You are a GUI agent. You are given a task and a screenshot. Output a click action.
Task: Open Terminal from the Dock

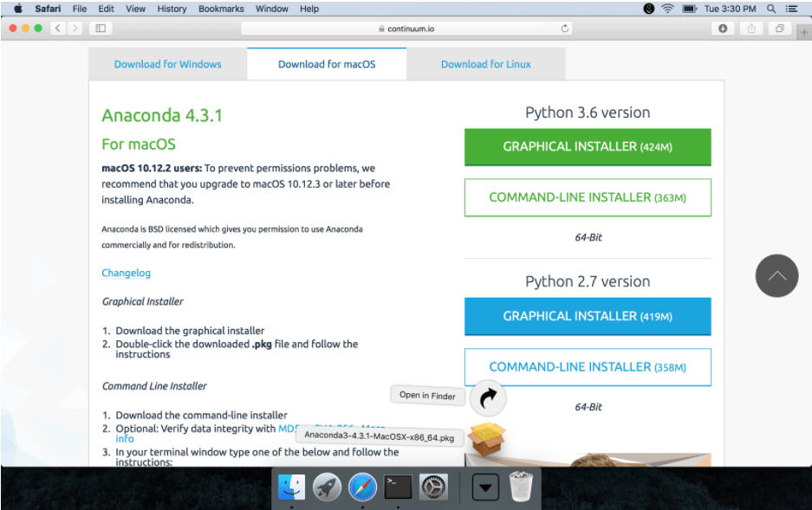[398, 487]
